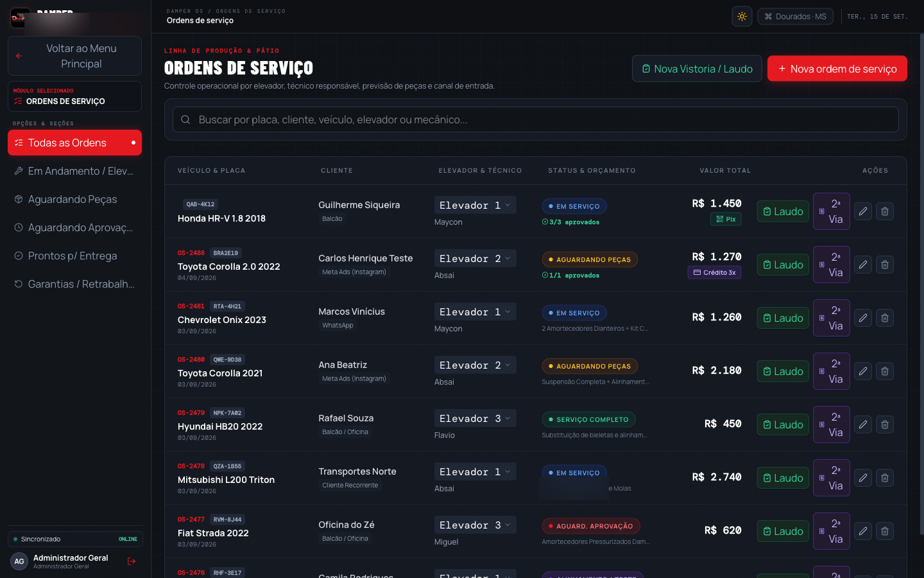Image resolution: width=924 pixels, height=578 pixels.
Task: Click the Crédito 3x payment badge
Action: pos(714,272)
